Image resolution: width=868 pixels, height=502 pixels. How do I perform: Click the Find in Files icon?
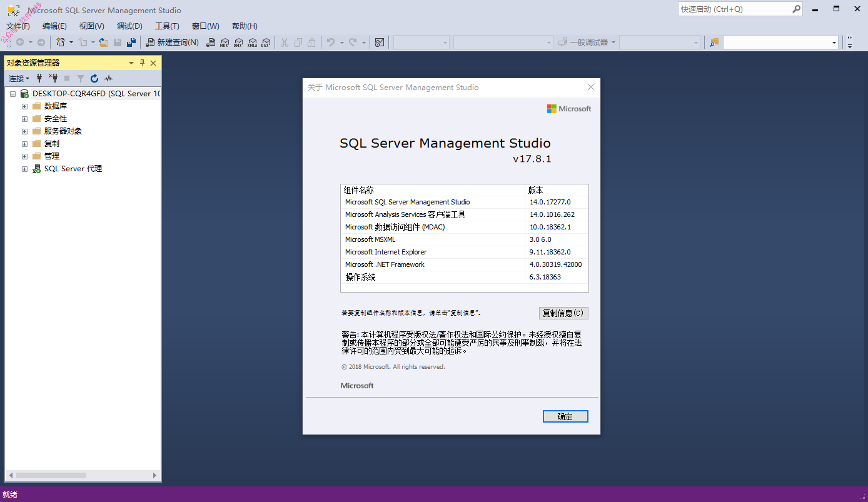714,43
